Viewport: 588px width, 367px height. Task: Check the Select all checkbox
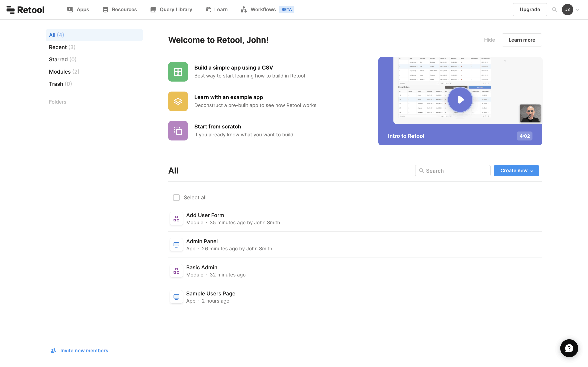pyautogui.click(x=176, y=198)
